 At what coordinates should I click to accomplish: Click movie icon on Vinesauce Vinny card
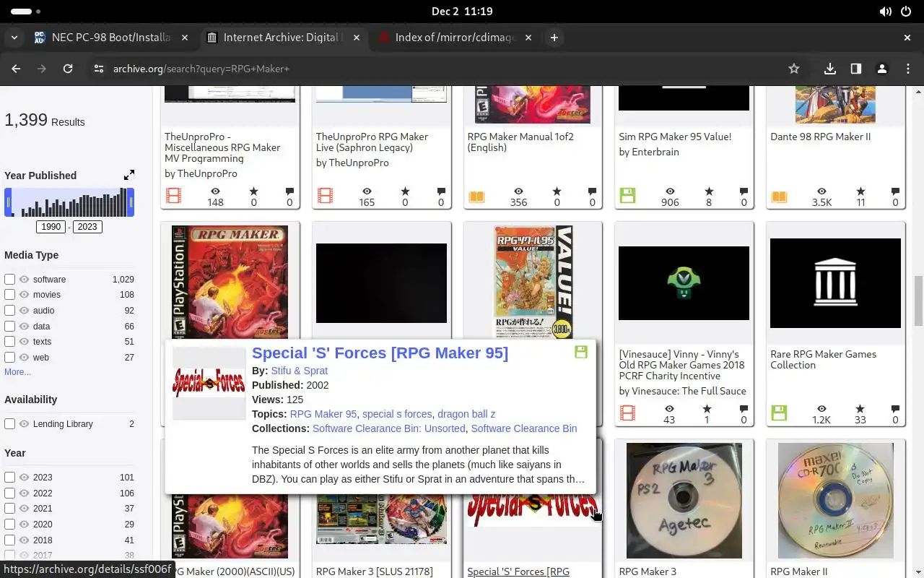coord(627,413)
